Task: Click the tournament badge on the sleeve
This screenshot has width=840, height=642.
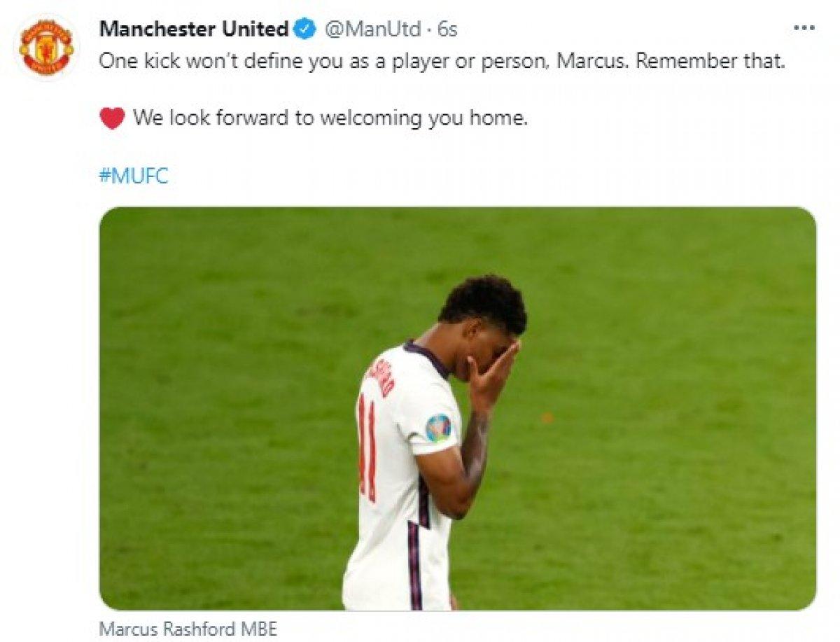Action: point(439,428)
